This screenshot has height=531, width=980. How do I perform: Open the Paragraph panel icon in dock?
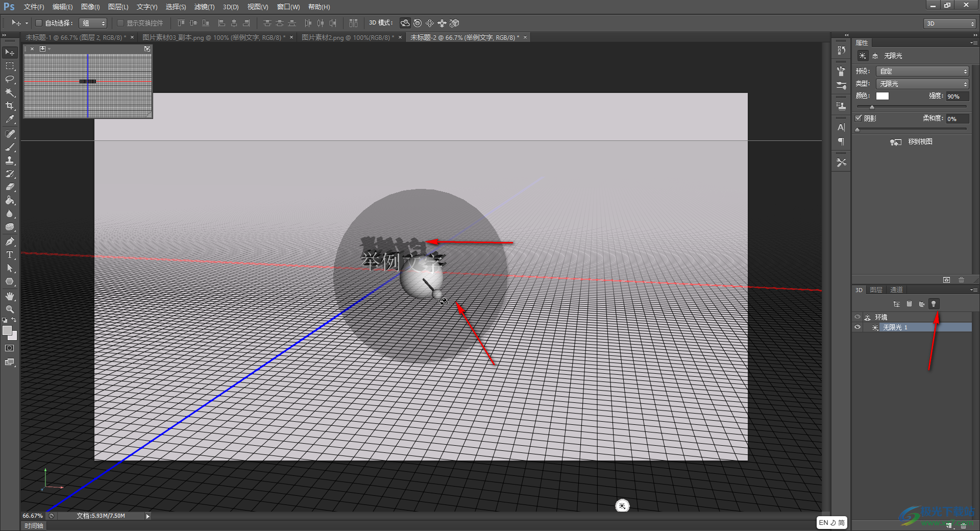point(841,141)
